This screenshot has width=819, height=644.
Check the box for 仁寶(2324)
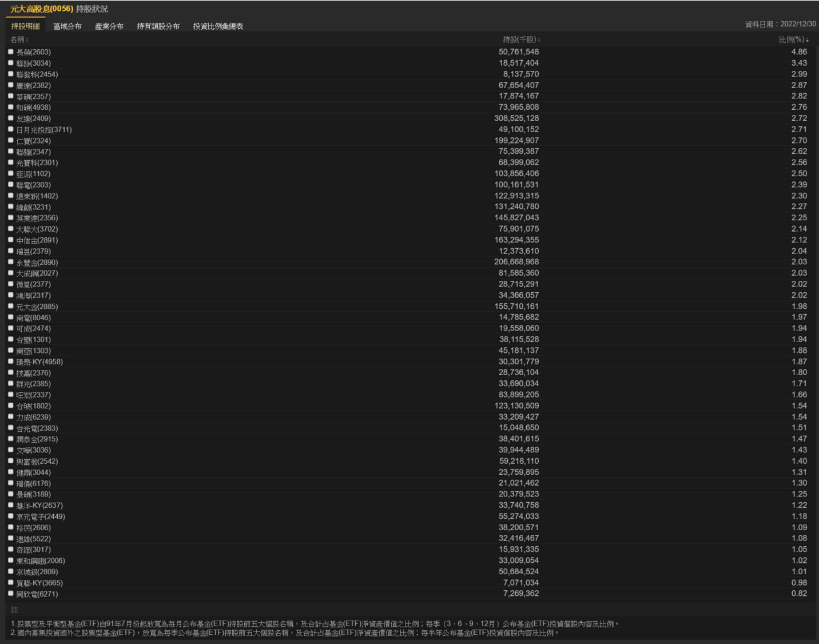point(11,140)
